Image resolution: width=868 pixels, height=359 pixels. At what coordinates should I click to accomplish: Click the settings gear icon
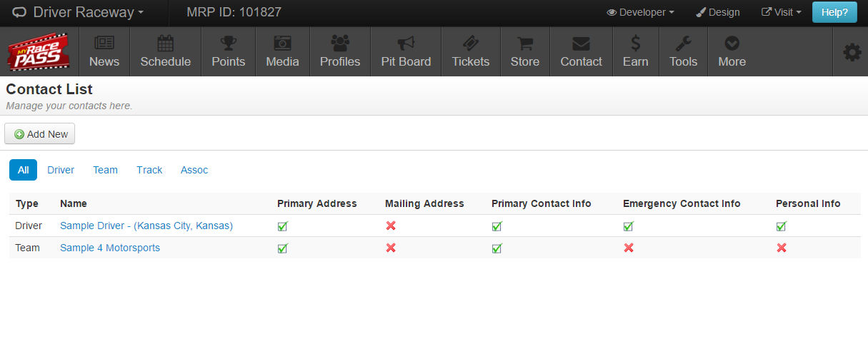pos(852,52)
